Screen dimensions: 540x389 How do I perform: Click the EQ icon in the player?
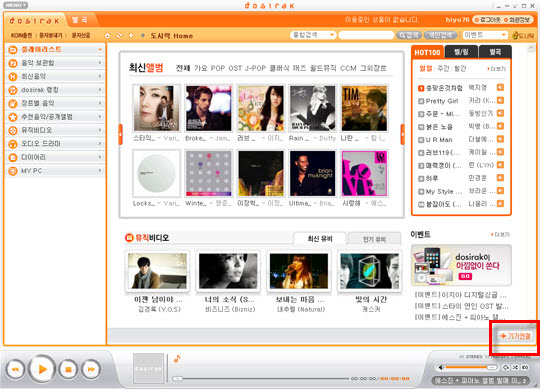point(525,368)
